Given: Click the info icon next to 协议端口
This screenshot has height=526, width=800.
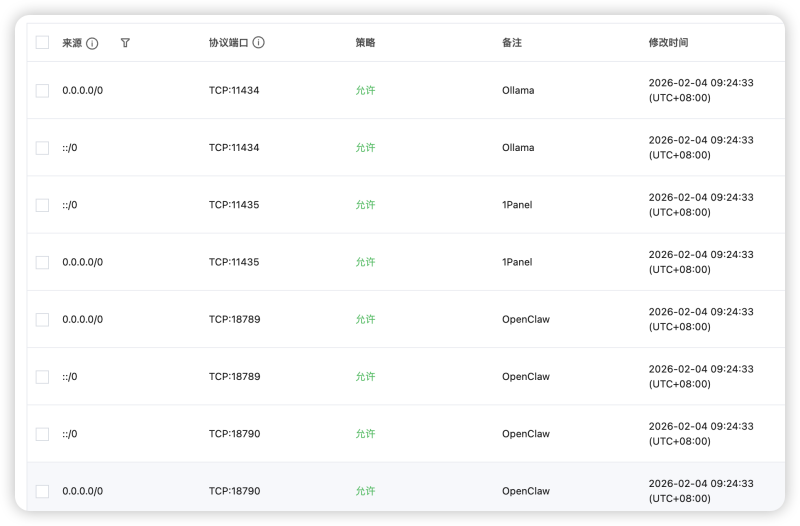Looking at the screenshot, I should coord(259,42).
